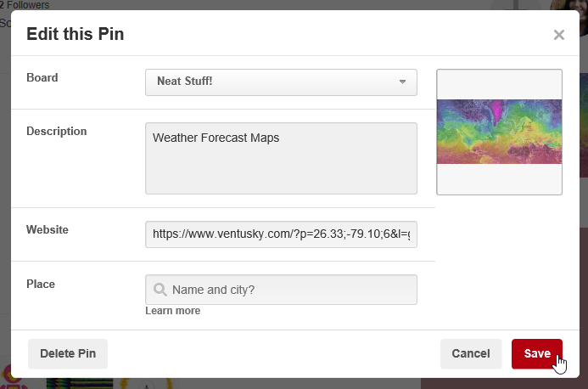The height and width of the screenshot is (389, 588).
Task: Close the Edit this Pin dialog
Action: (559, 35)
